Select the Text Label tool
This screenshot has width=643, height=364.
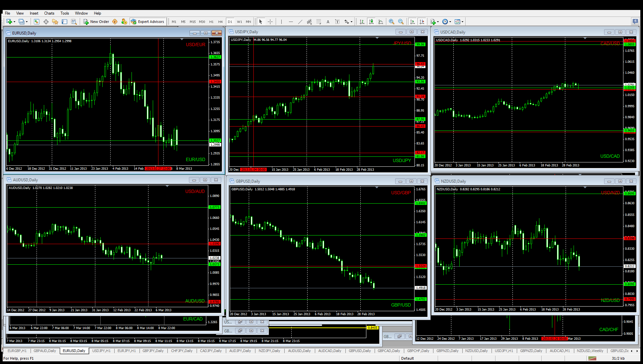click(x=337, y=22)
